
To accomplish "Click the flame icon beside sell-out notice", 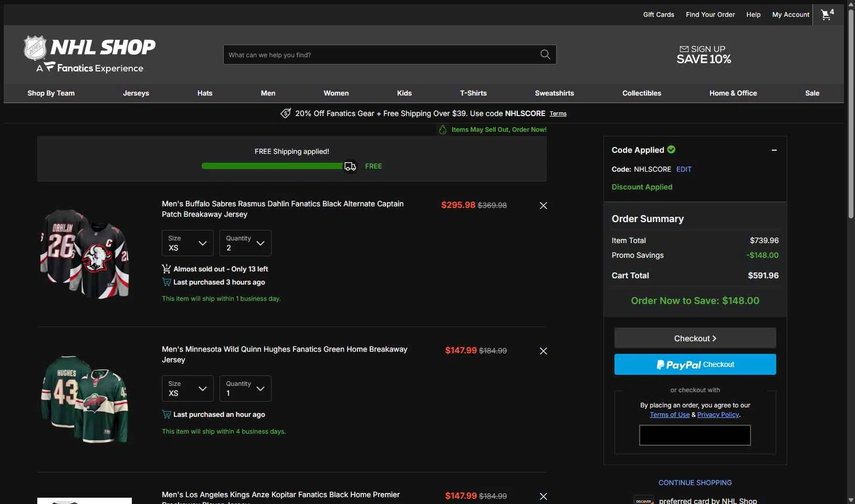I will point(443,130).
